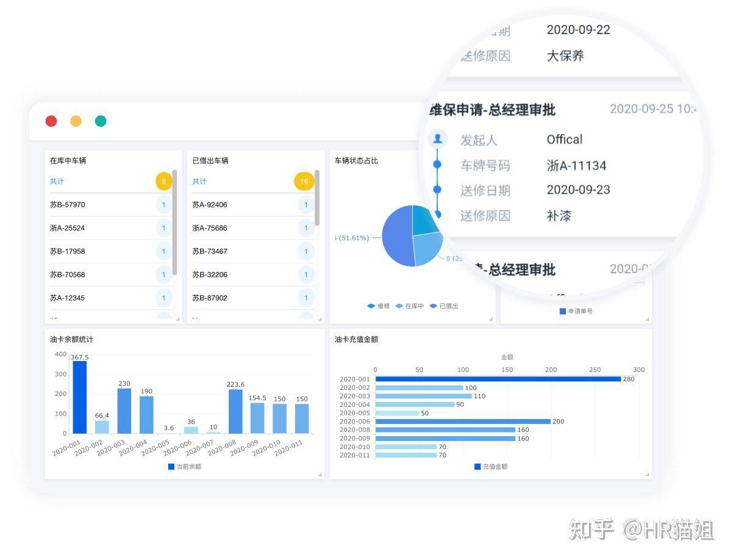Toggle the 充值金额 legend item
The height and width of the screenshot is (560, 733).
[491, 467]
